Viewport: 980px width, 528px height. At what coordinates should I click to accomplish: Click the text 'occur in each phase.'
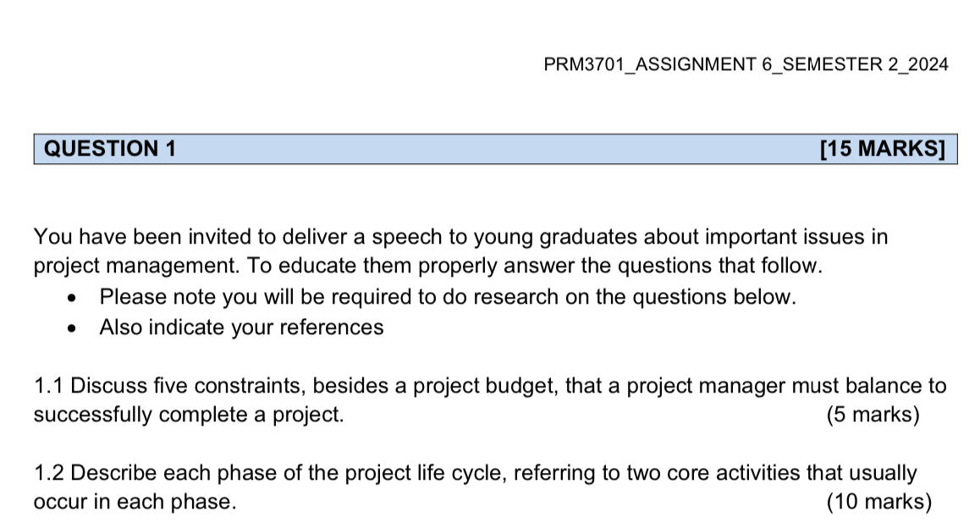point(135,502)
